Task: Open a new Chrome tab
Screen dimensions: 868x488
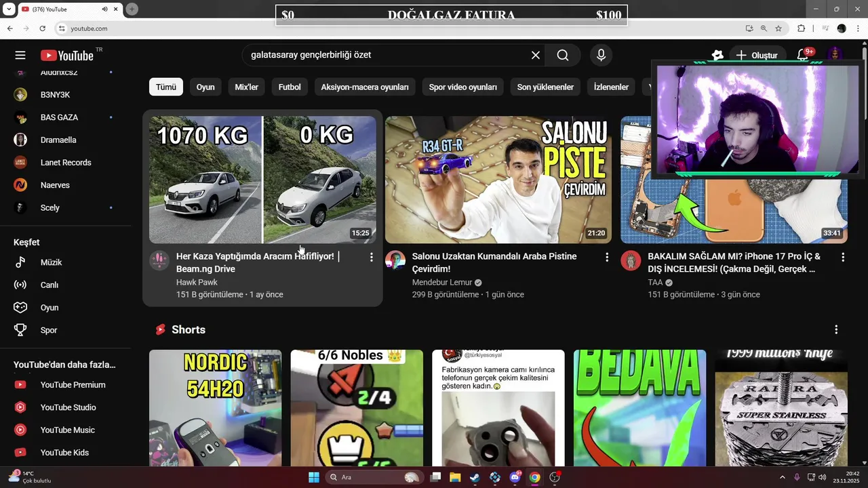Action: (x=132, y=9)
